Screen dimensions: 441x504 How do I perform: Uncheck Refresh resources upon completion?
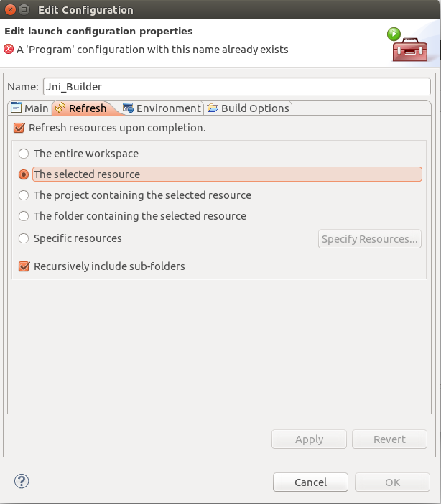click(x=19, y=128)
